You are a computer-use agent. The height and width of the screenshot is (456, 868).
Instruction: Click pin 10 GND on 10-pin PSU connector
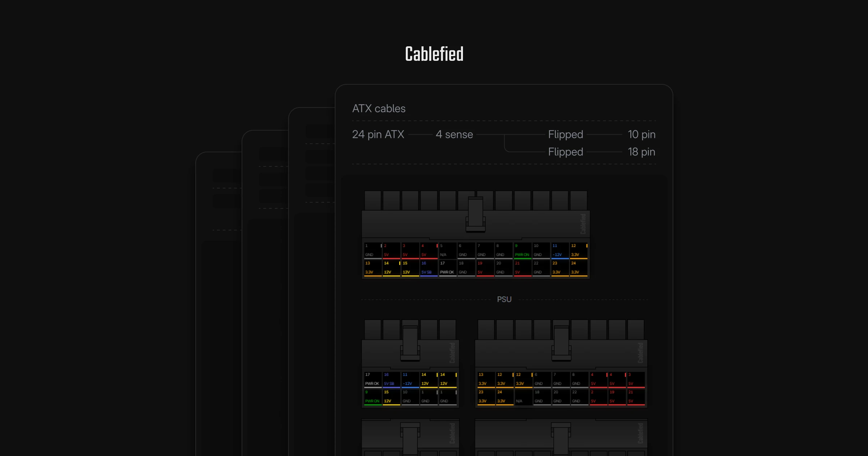(x=410, y=397)
